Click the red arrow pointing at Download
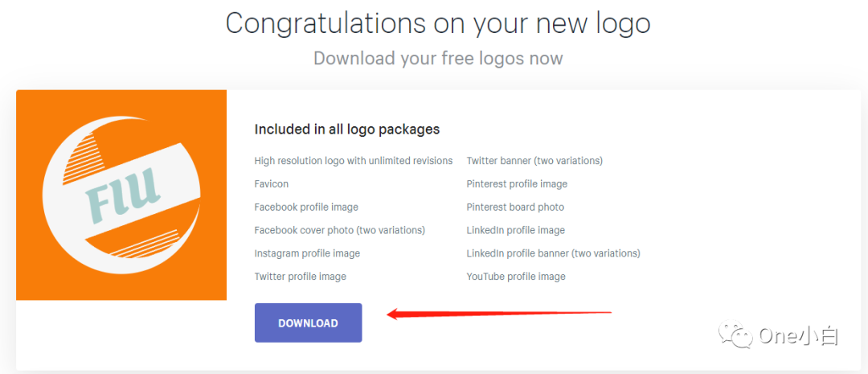 [498, 314]
